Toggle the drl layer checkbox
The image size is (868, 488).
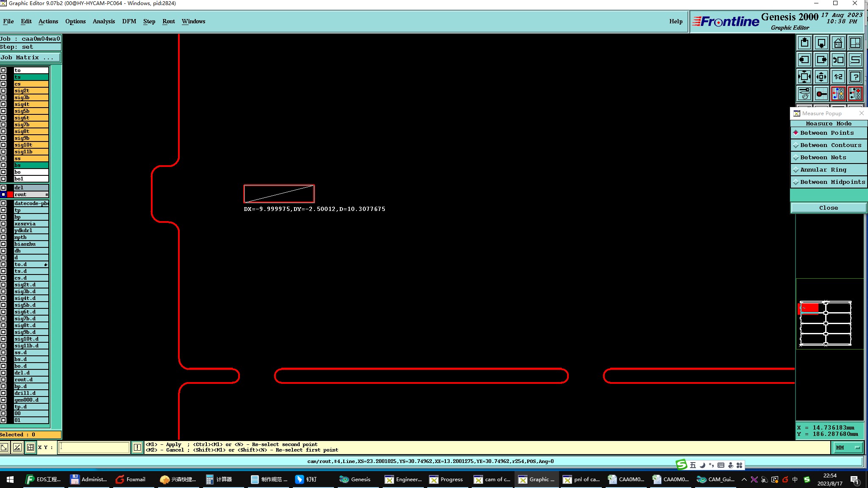click(3, 188)
